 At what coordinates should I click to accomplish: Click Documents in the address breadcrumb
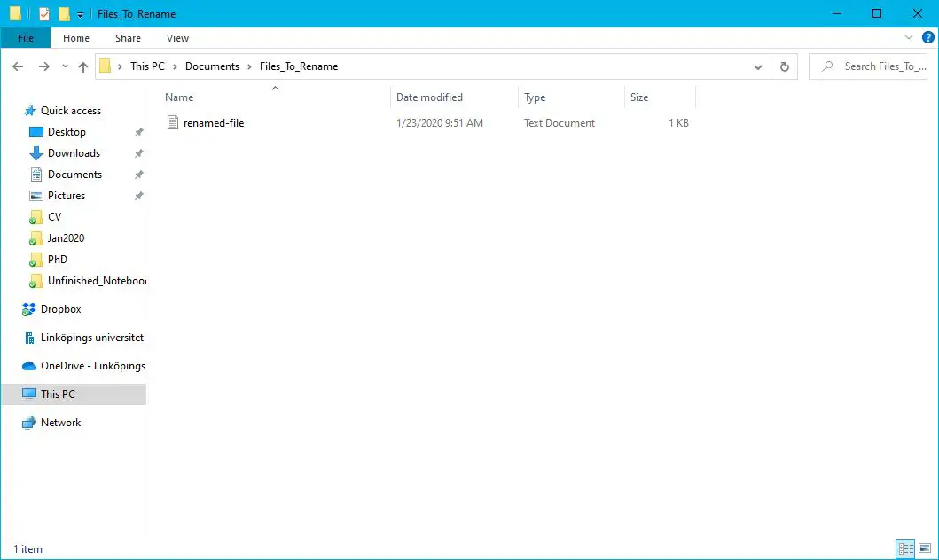coord(212,66)
